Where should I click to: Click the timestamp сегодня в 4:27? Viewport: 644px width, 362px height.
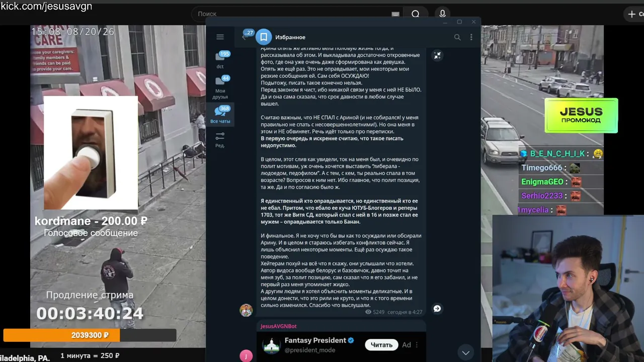(405, 312)
